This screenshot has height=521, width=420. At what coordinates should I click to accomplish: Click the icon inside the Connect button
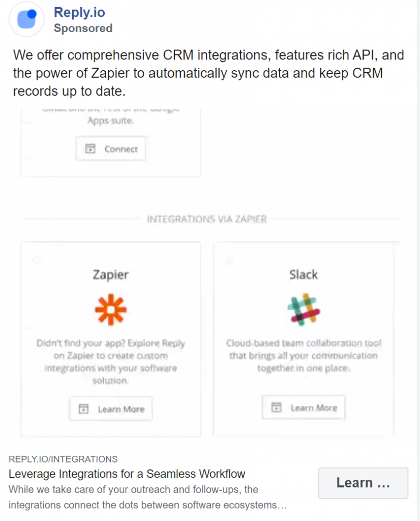click(x=90, y=149)
